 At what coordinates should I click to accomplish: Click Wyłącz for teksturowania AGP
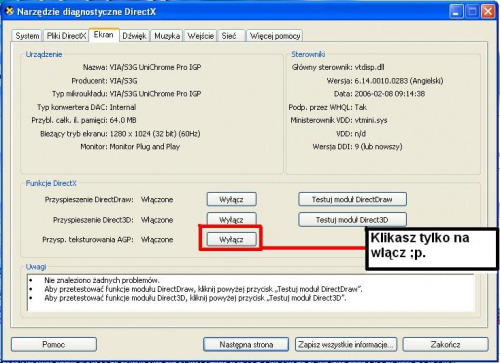click(231, 239)
